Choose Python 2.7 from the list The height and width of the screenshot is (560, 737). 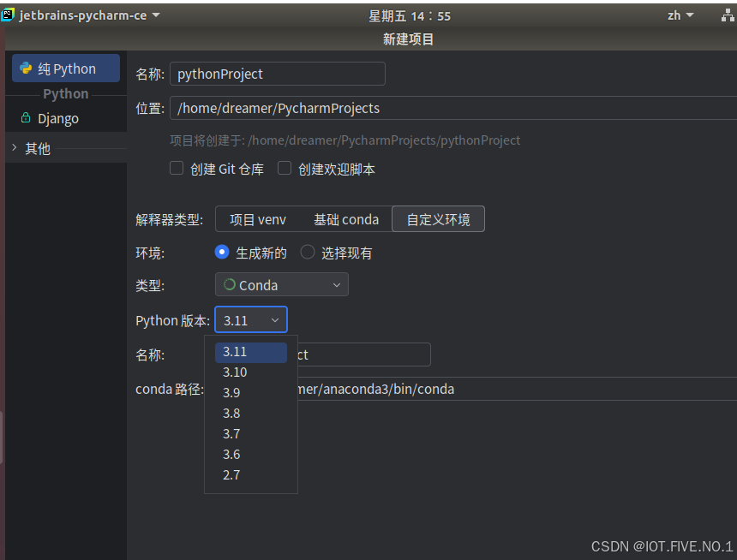click(251, 475)
